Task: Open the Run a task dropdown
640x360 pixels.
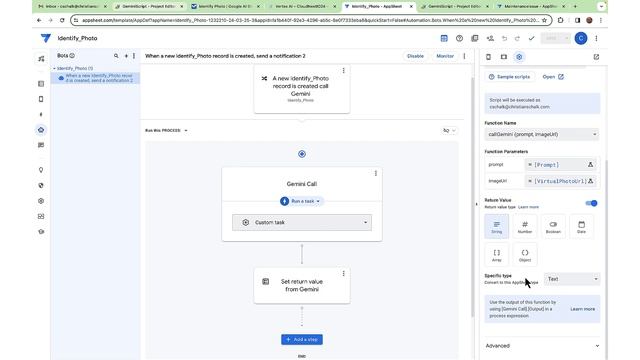Action: (x=302, y=201)
